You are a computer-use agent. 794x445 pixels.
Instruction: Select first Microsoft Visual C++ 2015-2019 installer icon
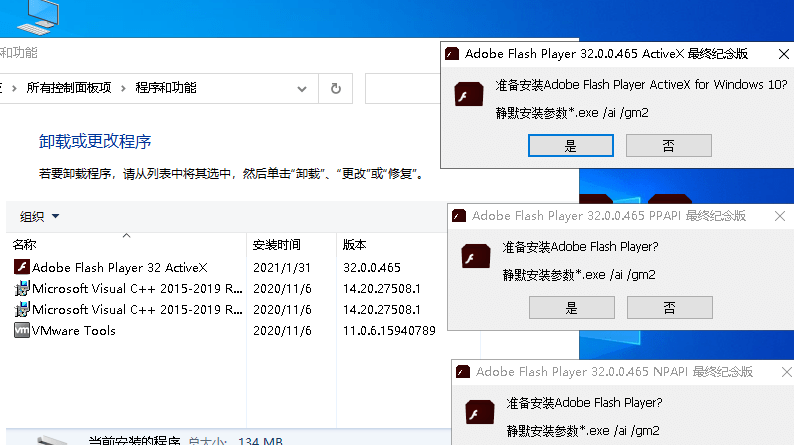coord(22,288)
